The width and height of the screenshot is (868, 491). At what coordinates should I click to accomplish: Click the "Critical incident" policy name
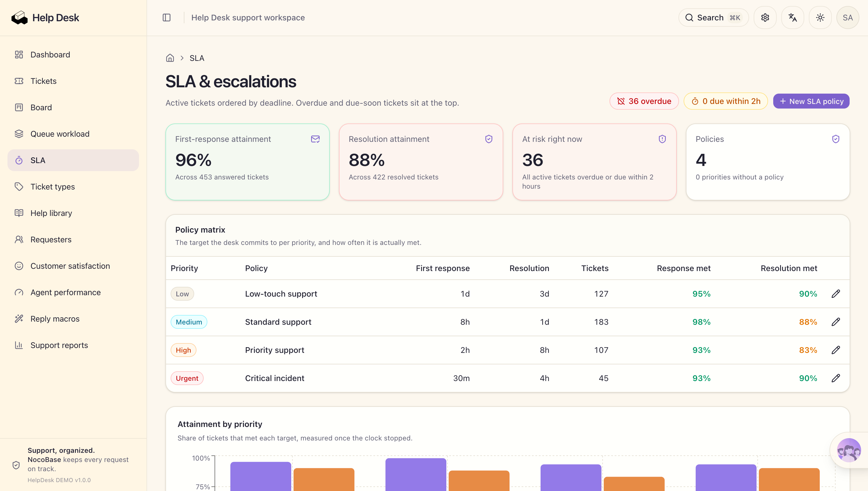pos(275,378)
